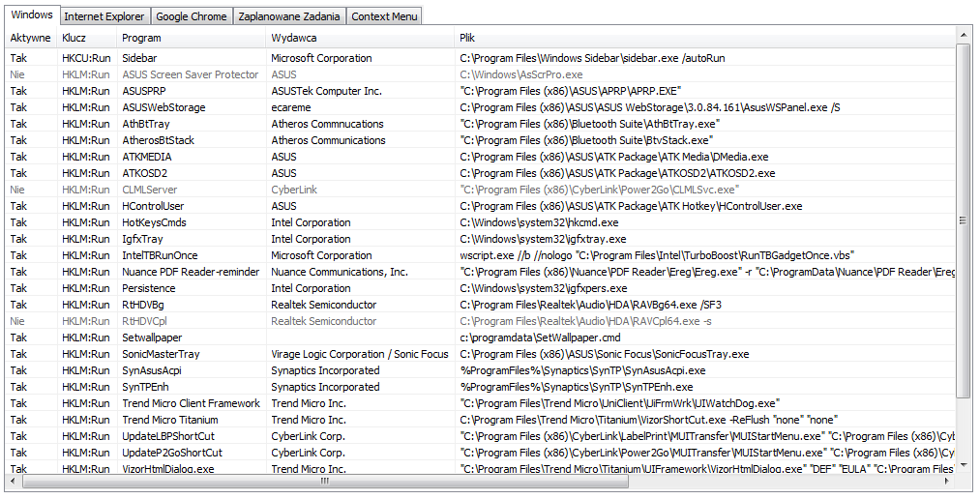Click the ecareme publisher cell
The width and height of the screenshot is (980, 499).
[290, 107]
